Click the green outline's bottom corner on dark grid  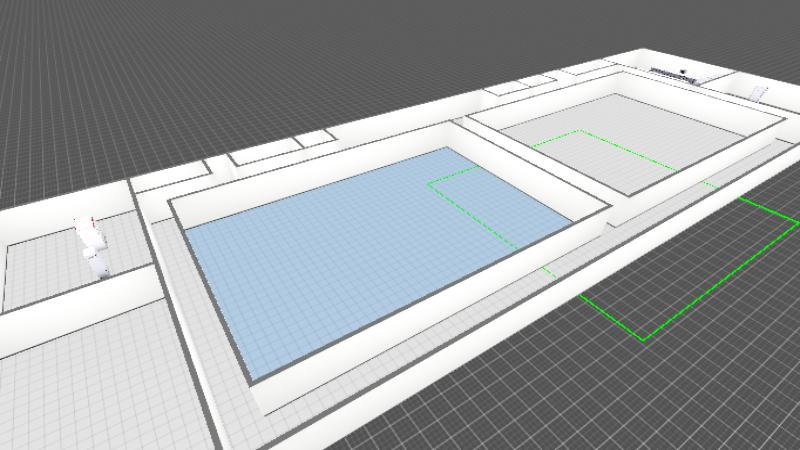(644, 338)
